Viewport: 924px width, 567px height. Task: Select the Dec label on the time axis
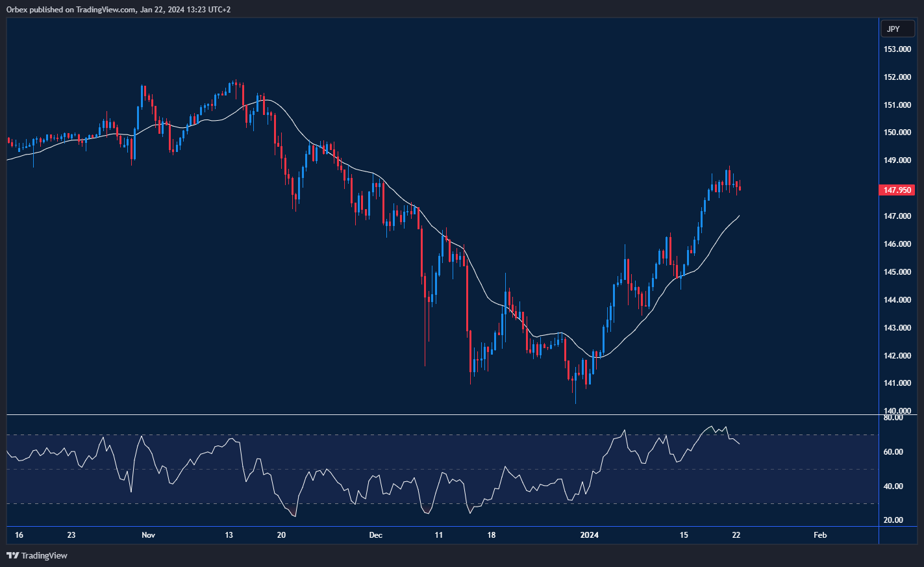point(375,535)
